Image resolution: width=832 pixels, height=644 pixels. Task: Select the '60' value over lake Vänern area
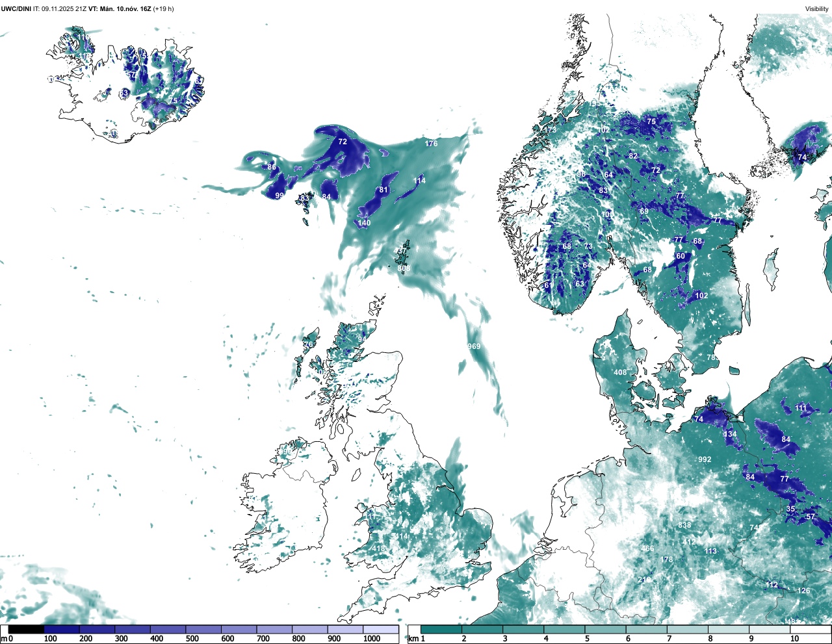[x=681, y=256]
